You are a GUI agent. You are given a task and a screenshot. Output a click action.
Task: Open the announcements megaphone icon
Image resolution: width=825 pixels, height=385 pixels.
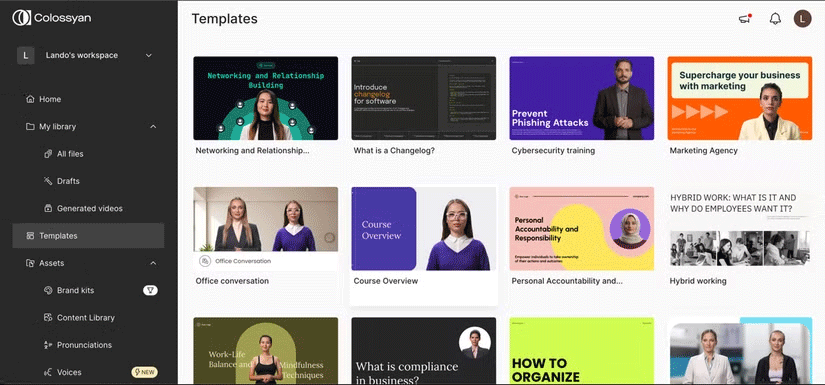click(x=744, y=19)
